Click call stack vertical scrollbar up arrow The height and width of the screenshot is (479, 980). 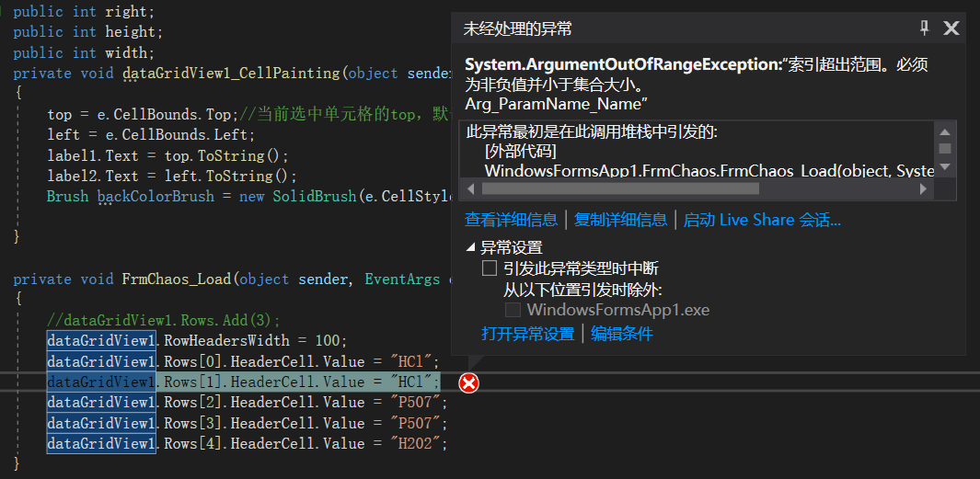click(x=944, y=131)
